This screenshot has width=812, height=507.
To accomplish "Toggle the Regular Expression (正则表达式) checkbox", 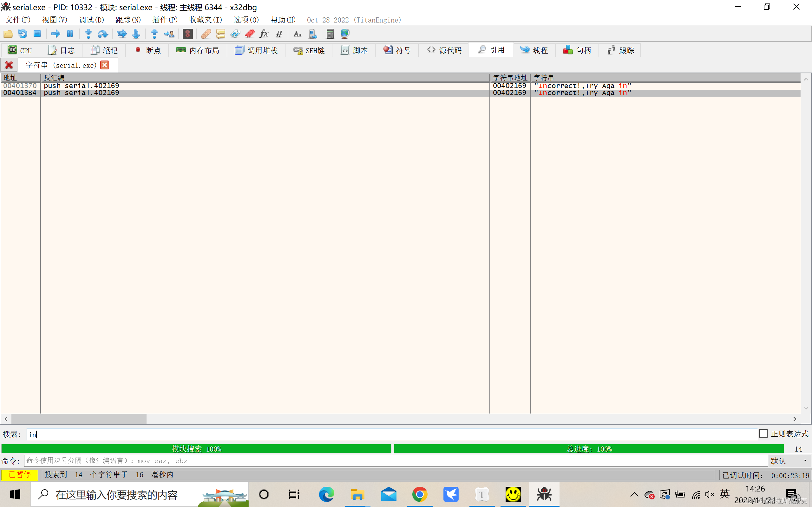I will tap(763, 433).
